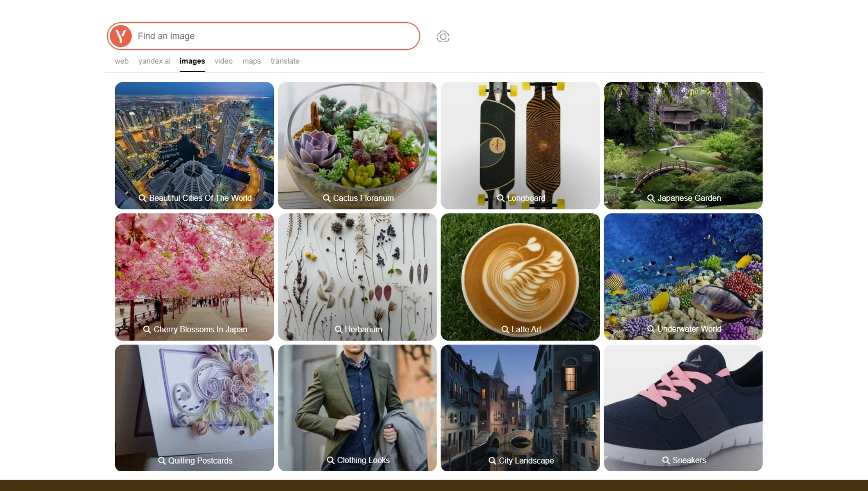868x491 pixels.
Task: Open the Video search tab
Action: point(223,61)
